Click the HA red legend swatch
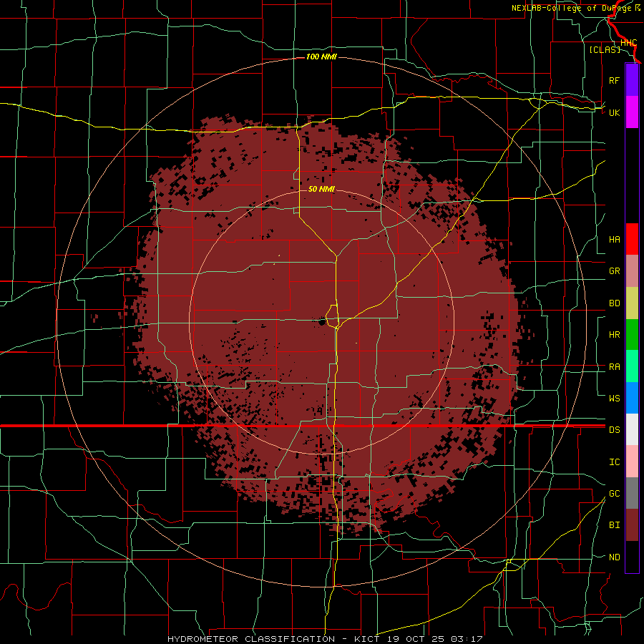The height and width of the screenshot is (644, 644). click(632, 239)
